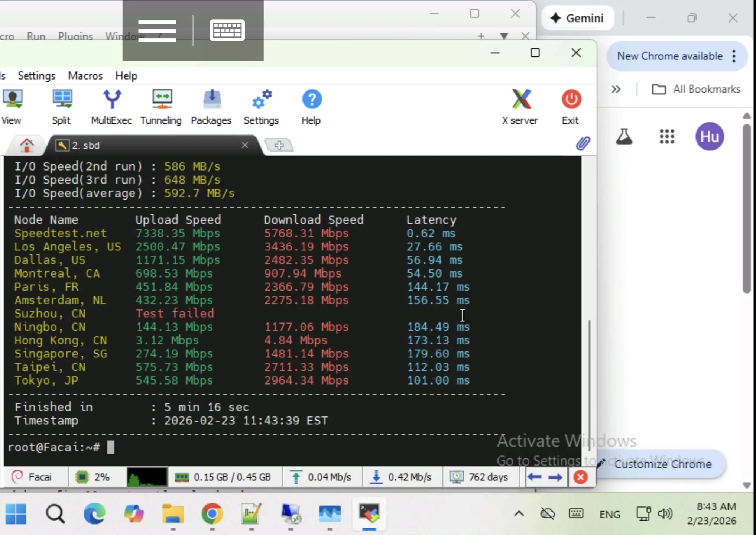Open the New Chrome available options menu
The image size is (756, 535).
[x=734, y=56]
